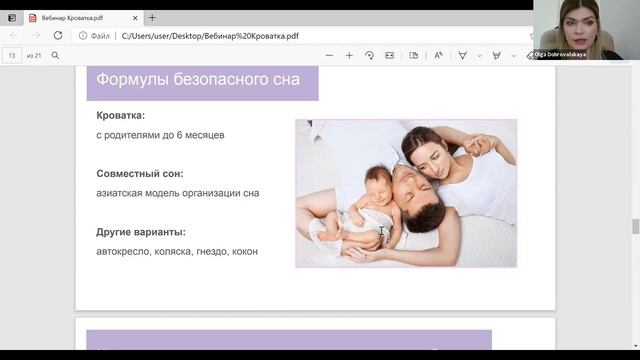Edit the page number field showing 13
This screenshot has height=360, width=640.
coord(12,56)
